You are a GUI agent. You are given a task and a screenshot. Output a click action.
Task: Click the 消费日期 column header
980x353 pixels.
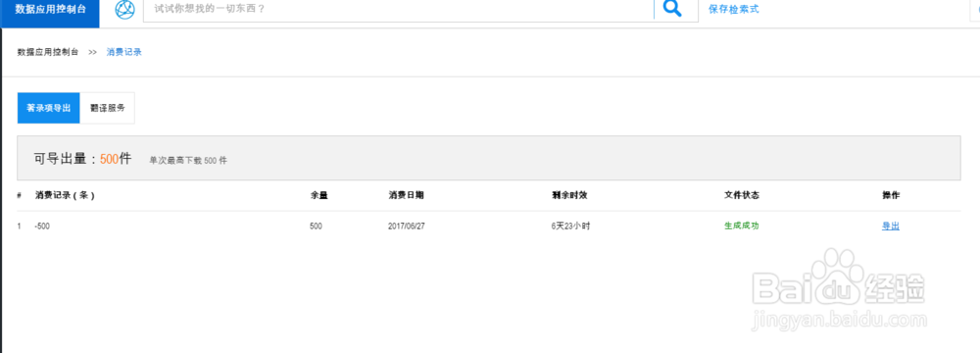(x=406, y=195)
